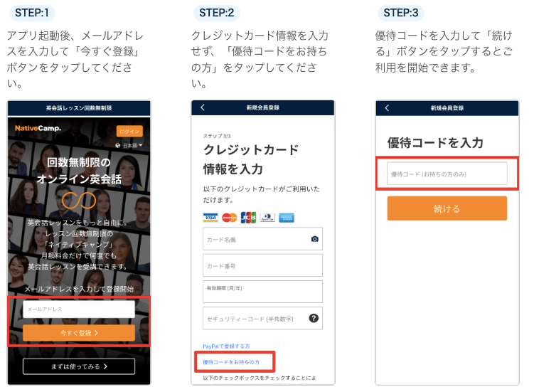
Task: Click the 英会話レッスン回数無制限 header text
Action: pyautogui.click(x=79, y=108)
